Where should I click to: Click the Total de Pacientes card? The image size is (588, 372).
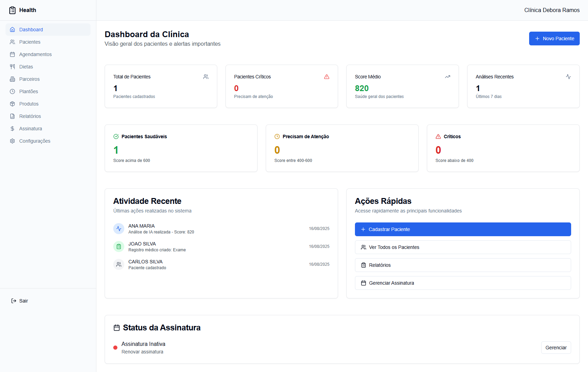161,86
